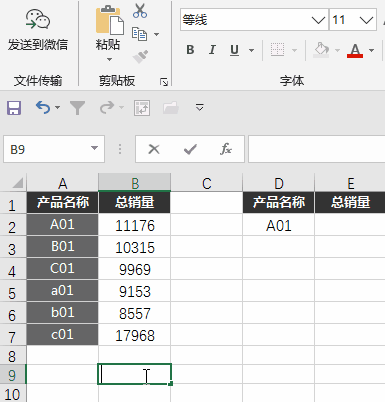
Task: Expand the Paste options arrow
Action: [x=109, y=60]
